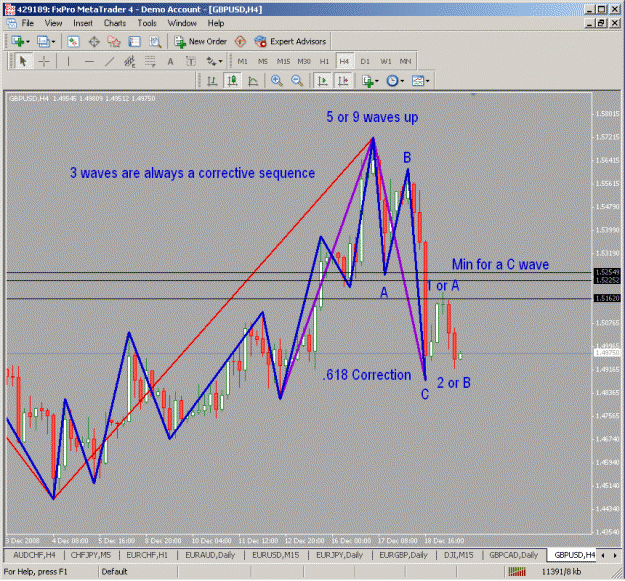Screen dimensions: 625x581
Task: Open the Periods clock dropdown
Action: [x=395, y=81]
